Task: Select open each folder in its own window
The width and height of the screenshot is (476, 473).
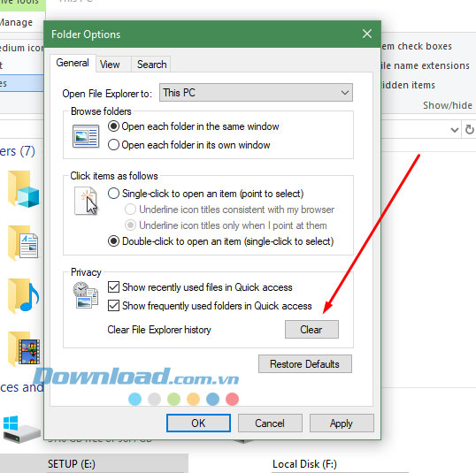Action: (x=189, y=145)
